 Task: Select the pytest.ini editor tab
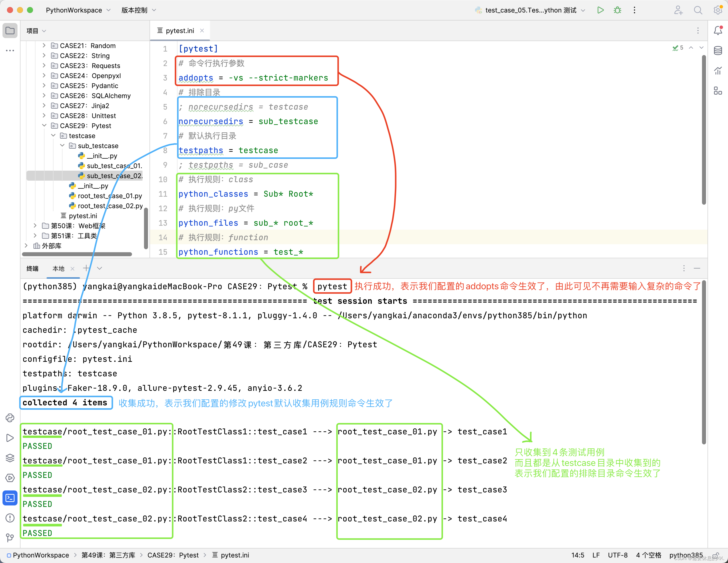pos(179,31)
